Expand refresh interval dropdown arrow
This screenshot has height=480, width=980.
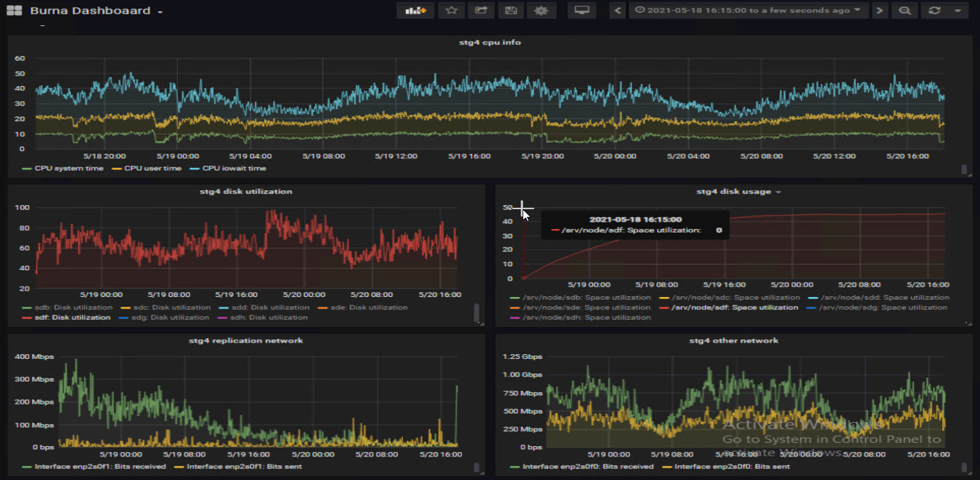point(957,10)
